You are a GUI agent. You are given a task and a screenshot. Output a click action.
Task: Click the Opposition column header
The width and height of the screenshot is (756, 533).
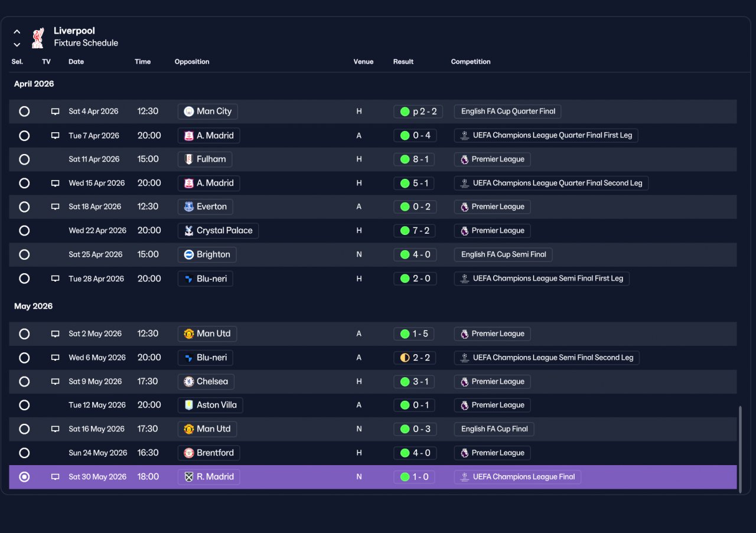pos(192,61)
